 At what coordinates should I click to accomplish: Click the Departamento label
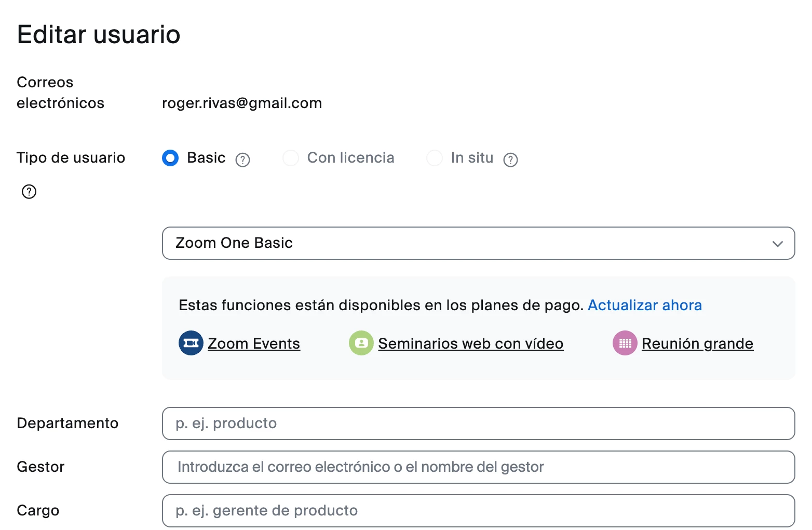[x=67, y=423]
